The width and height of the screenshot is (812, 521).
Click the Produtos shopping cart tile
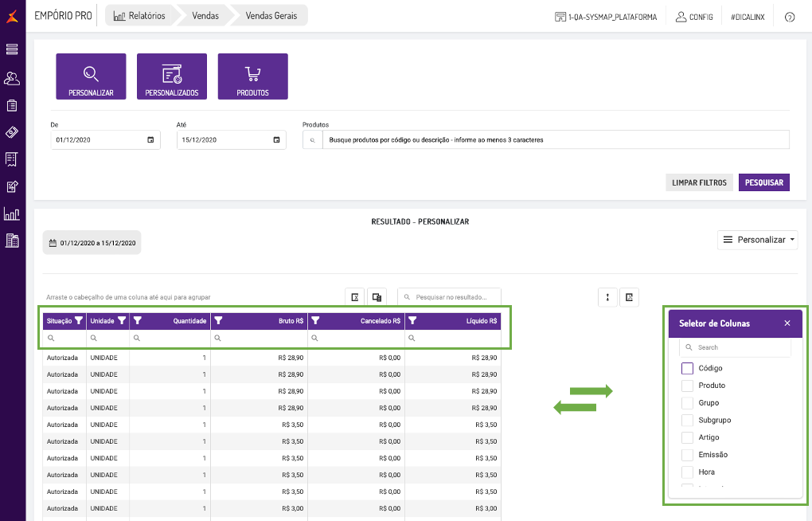coord(252,76)
